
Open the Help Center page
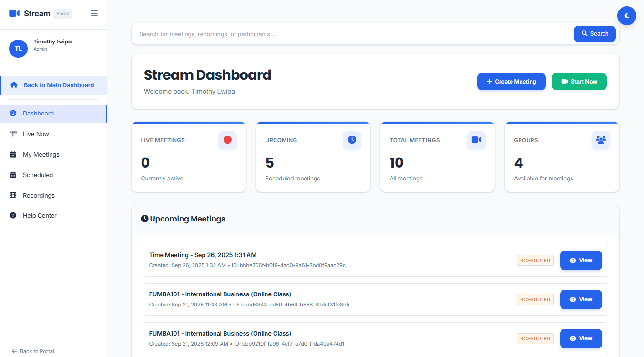(40, 216)
